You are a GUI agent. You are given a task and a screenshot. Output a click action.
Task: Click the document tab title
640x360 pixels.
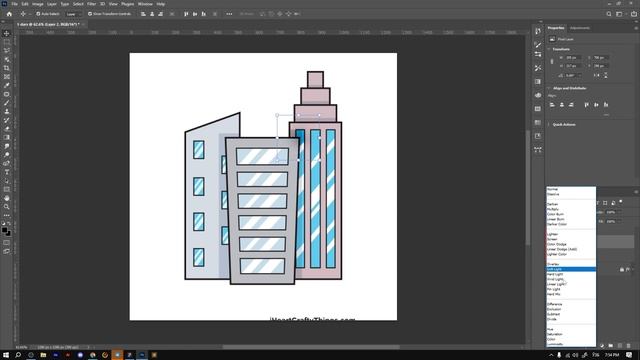pos(48,24)
